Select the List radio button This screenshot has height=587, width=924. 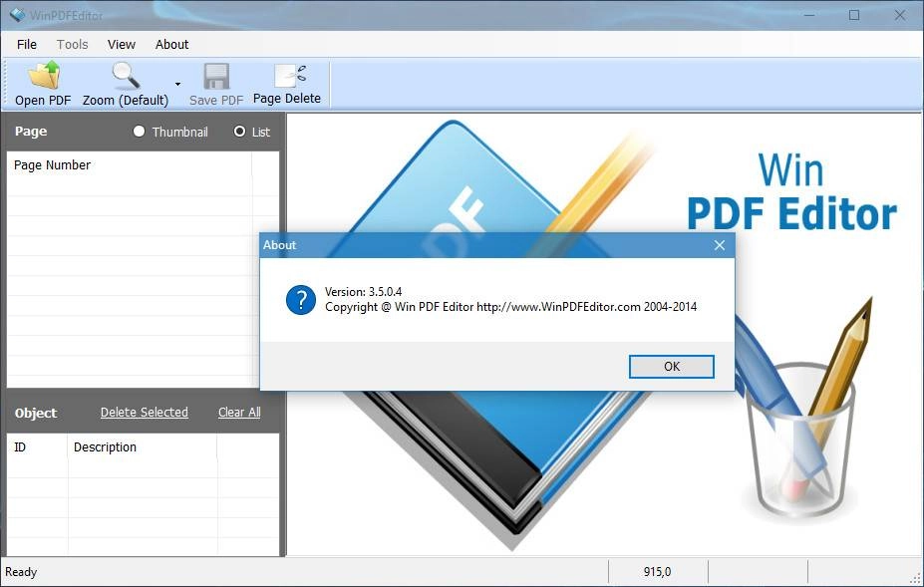coord(239,132)
